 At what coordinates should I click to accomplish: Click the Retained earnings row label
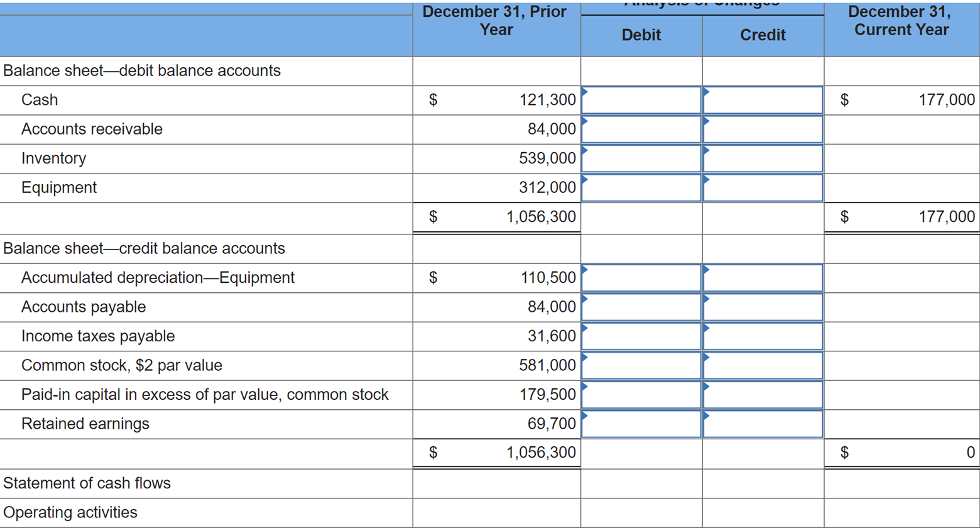click(85, 424)
